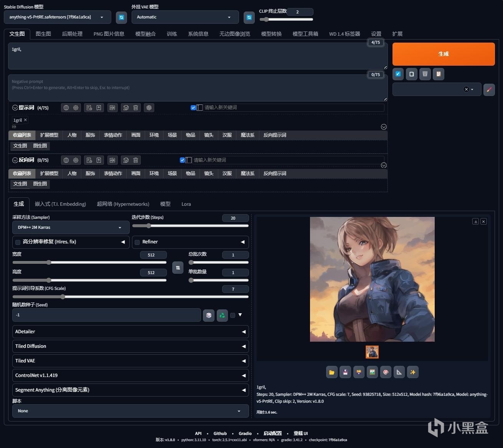This screenshot has width=503, height=448.
Task: Uncheck the checkbox beside the 反向词 keyword input
Action: (182, 160)
